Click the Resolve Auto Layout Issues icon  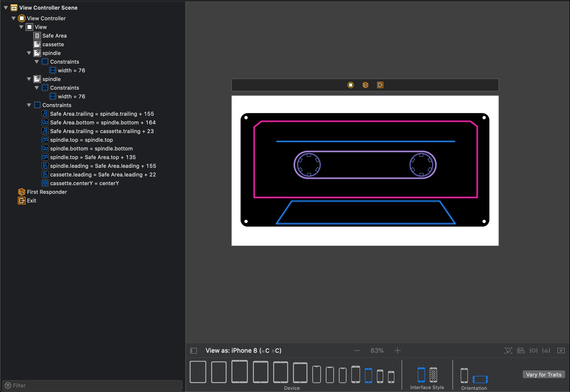pos(546,351)
